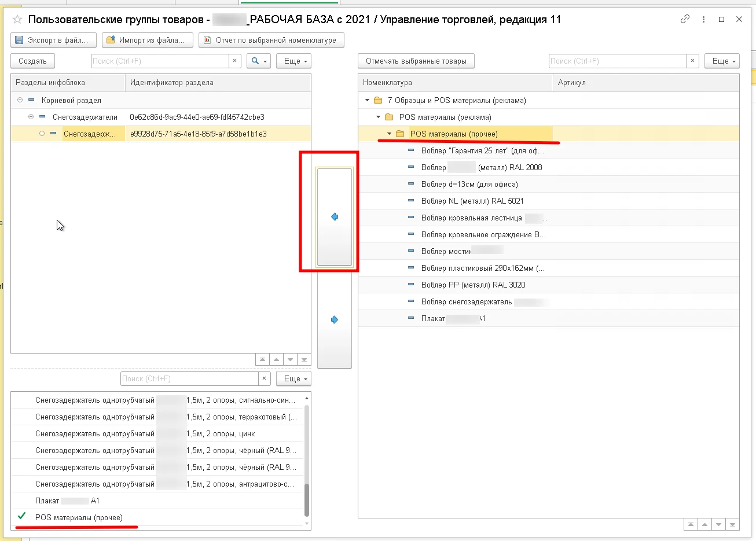The image size is (756, 541).
Task: Open Отчет по выбранной номенклатуре
Action: [271, 40]
